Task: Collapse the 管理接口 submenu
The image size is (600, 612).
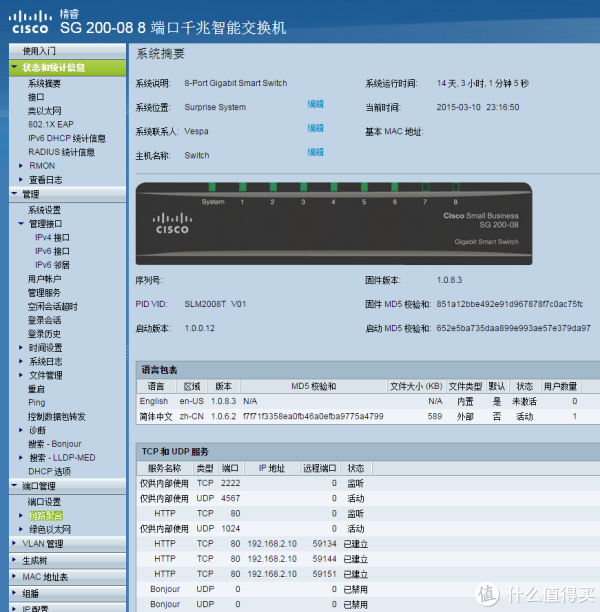Action: coord(21,224)
